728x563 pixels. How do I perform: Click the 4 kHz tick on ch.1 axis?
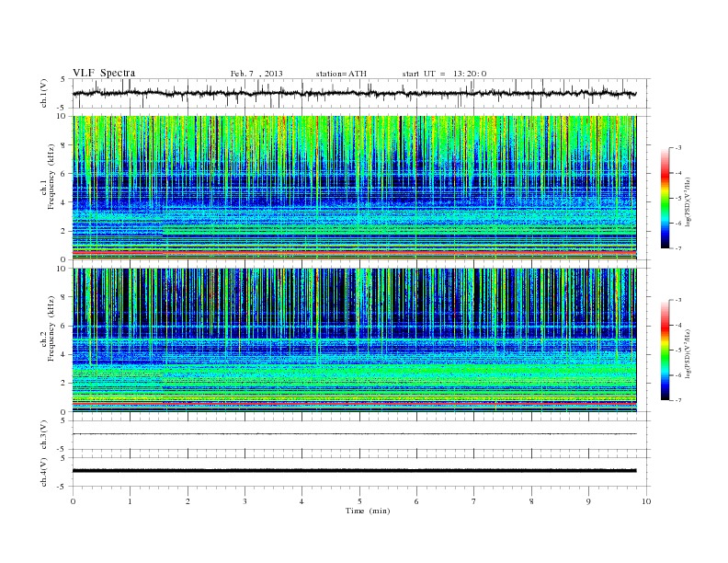click(63, 202)
